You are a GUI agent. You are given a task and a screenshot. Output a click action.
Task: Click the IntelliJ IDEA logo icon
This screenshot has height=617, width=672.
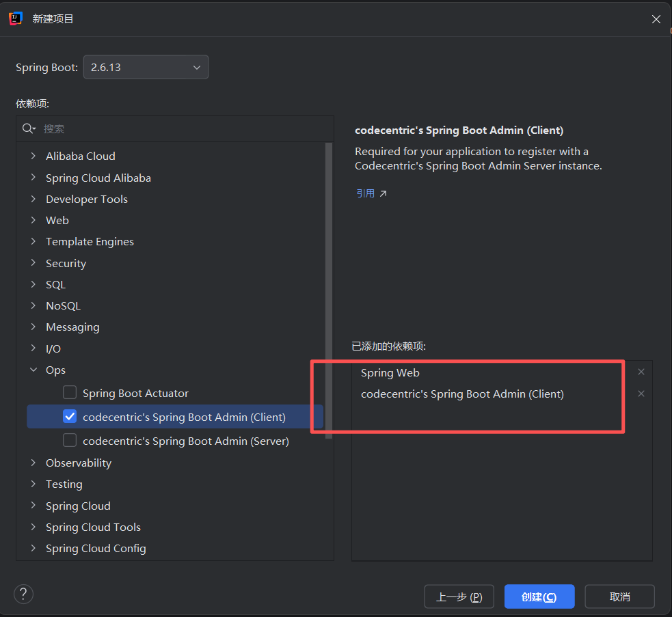(16, 18)
